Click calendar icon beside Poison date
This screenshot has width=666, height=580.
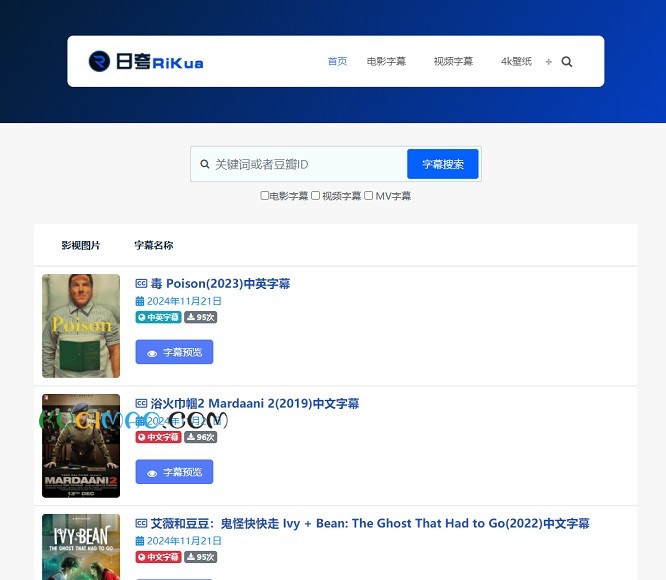pos(140,301)
